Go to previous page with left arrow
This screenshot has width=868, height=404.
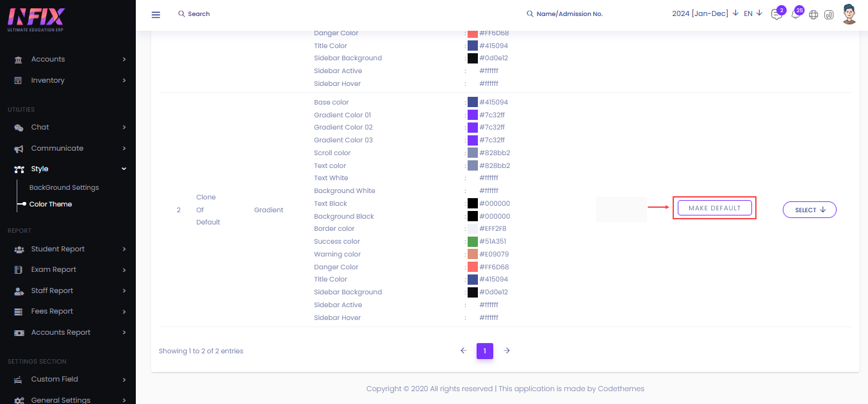(x=464, y=351)
